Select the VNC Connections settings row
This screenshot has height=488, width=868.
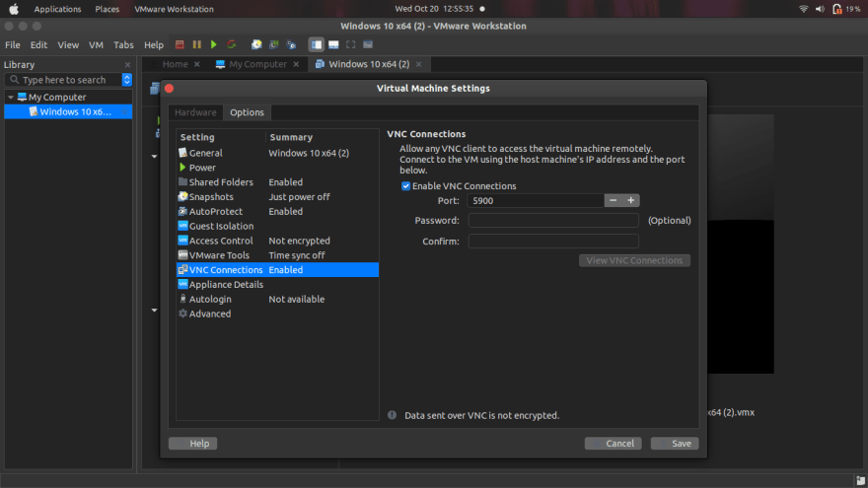coord(277,269)
